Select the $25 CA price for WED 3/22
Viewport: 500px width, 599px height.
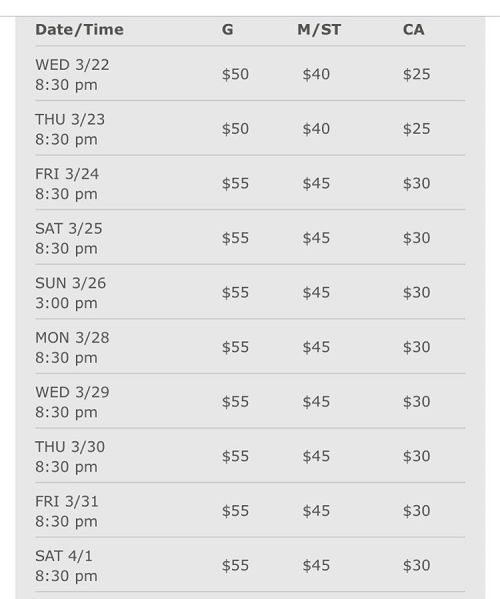[x=416, y=74]
